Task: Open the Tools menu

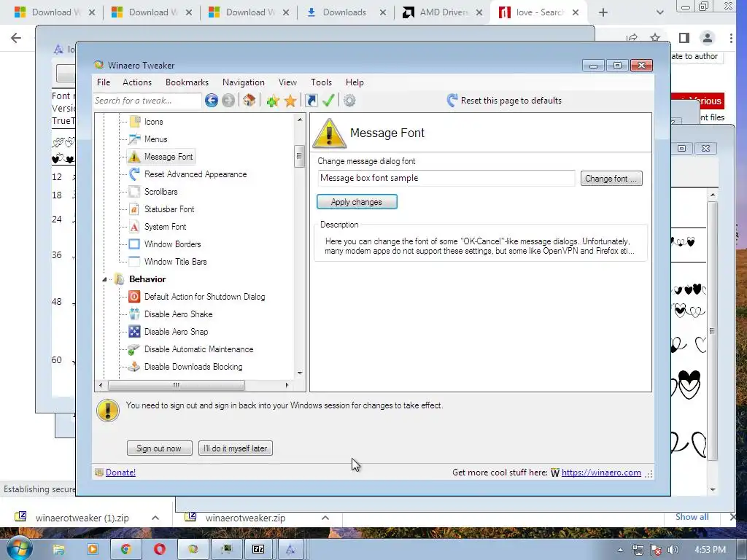Action: point(321,82)
